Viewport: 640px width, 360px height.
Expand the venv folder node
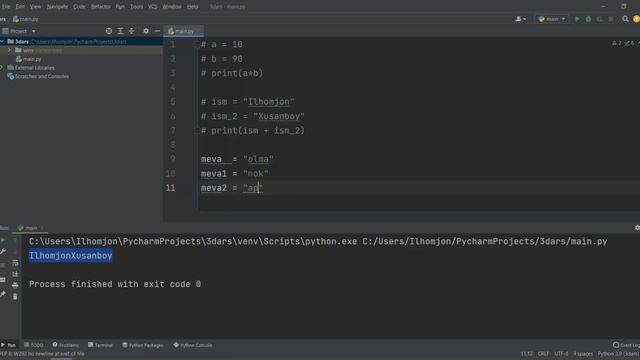click(x=9, y=50)
